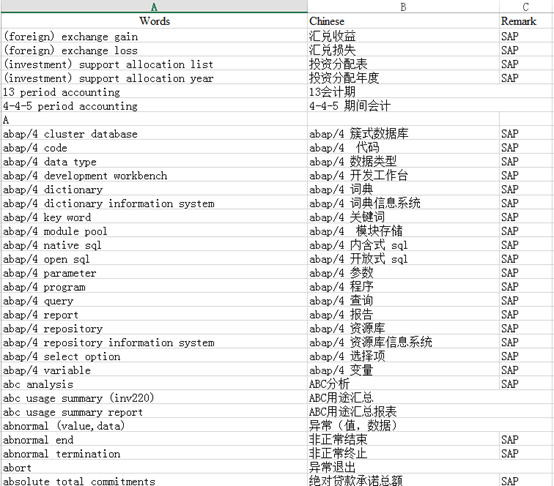Viewport: 554px width, 486px height.
Task: Select Chinese cell 'abap/4 内含式 sql'
Action: (403, 245)
